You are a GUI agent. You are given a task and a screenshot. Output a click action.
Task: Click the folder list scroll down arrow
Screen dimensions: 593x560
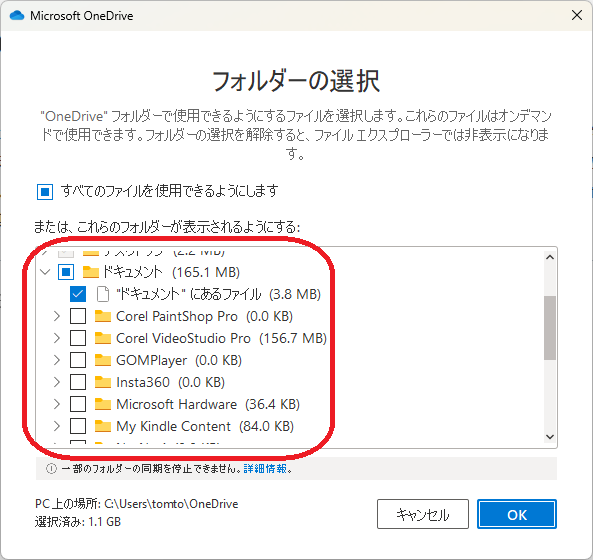coord(550,437)
